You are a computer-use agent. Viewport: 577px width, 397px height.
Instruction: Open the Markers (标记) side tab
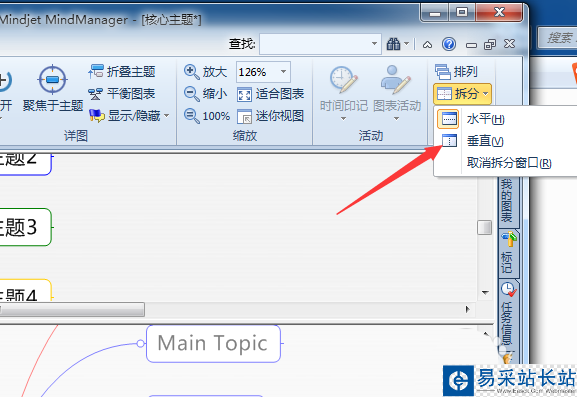[508, 254]
